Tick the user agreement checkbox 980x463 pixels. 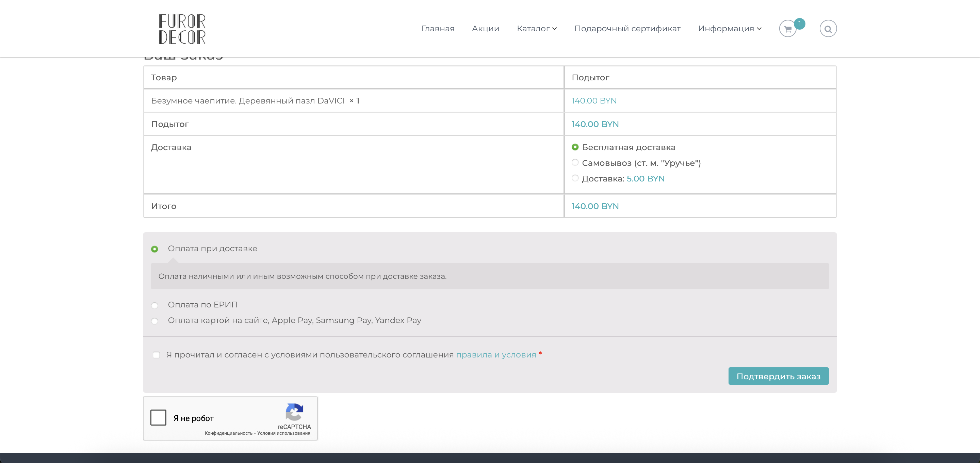point(156,355)
